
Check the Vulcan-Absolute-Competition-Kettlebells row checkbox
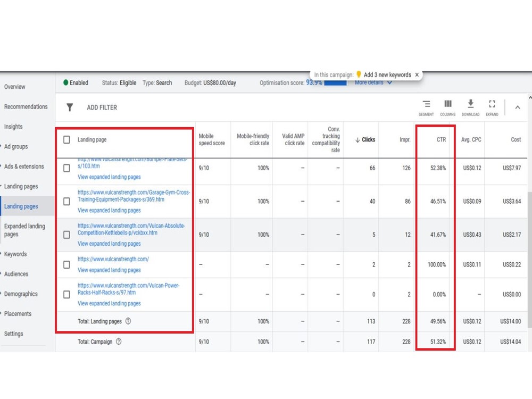pyautogui.click(x=67, y=235)
